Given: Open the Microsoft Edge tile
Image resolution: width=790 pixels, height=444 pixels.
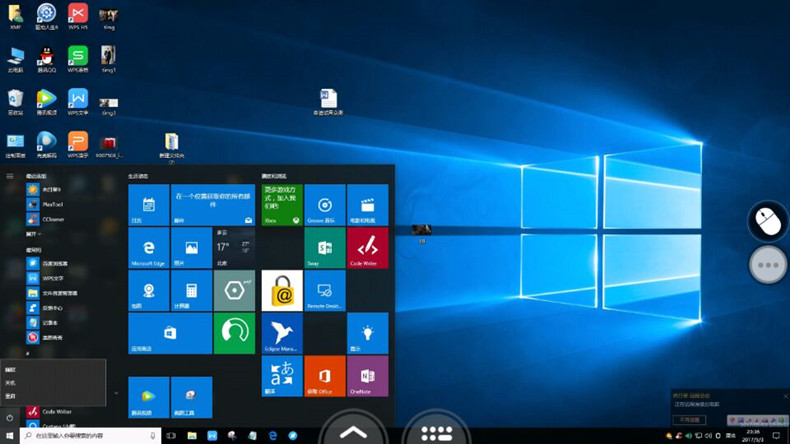Looking at the screenshot, I should 148,248.
